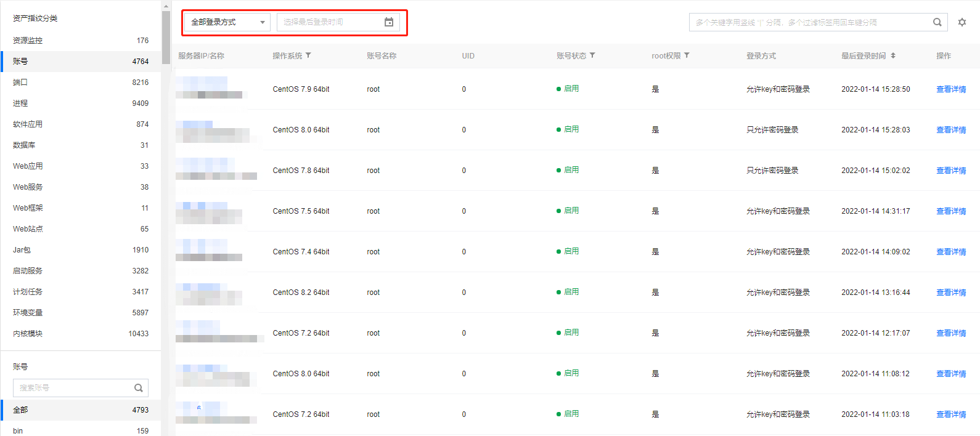Sort by 最后登录时间 arrows icon
The image size is (980, 436).
[893, 55]
